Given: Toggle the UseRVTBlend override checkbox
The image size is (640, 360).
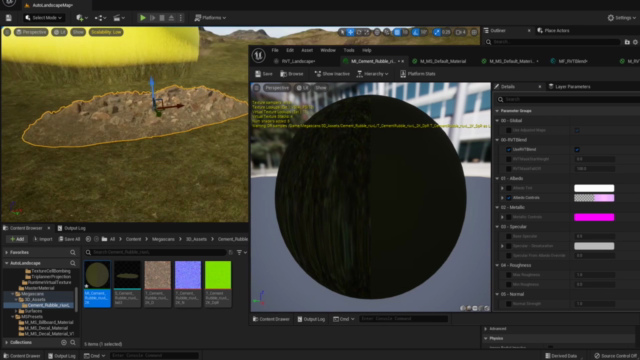Looking at the screenshot, I should click(x=509, y=150).
